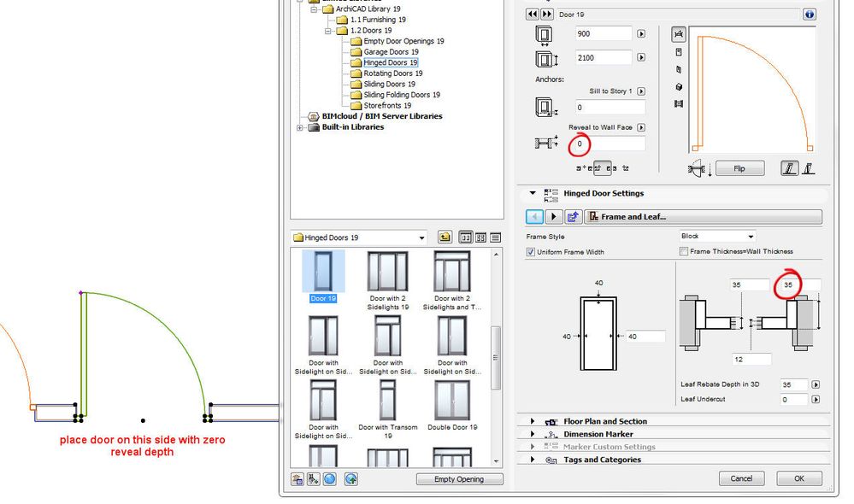The height and width of the screenshot is (504, 854).
Task: Open the Leaf Rebate Depth in 3D arrow popup
Action: tap(816, 384)
